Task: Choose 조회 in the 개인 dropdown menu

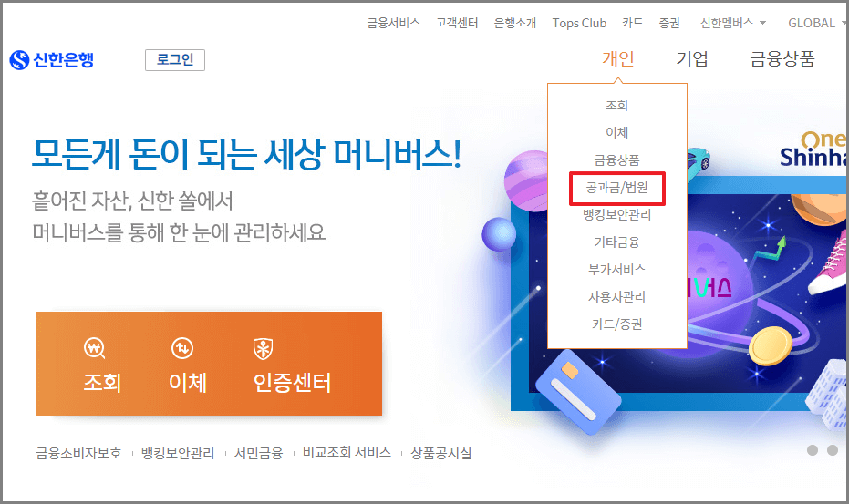Action: (x=616, y=105)
